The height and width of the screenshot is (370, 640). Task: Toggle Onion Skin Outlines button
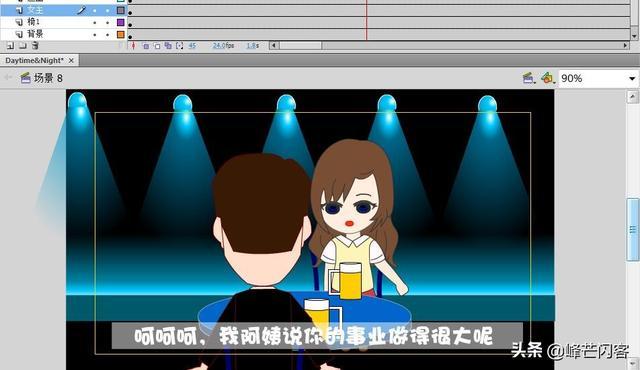[157, 46]
